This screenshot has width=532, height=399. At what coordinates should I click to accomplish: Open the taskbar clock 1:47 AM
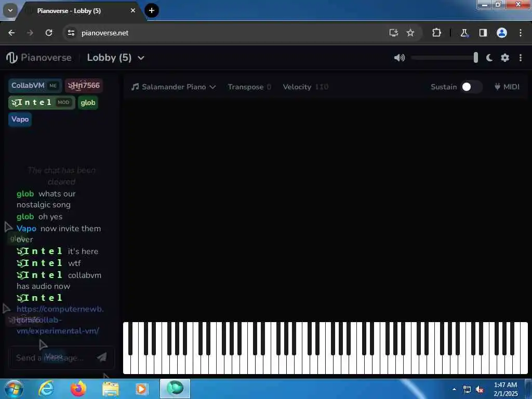506,389
